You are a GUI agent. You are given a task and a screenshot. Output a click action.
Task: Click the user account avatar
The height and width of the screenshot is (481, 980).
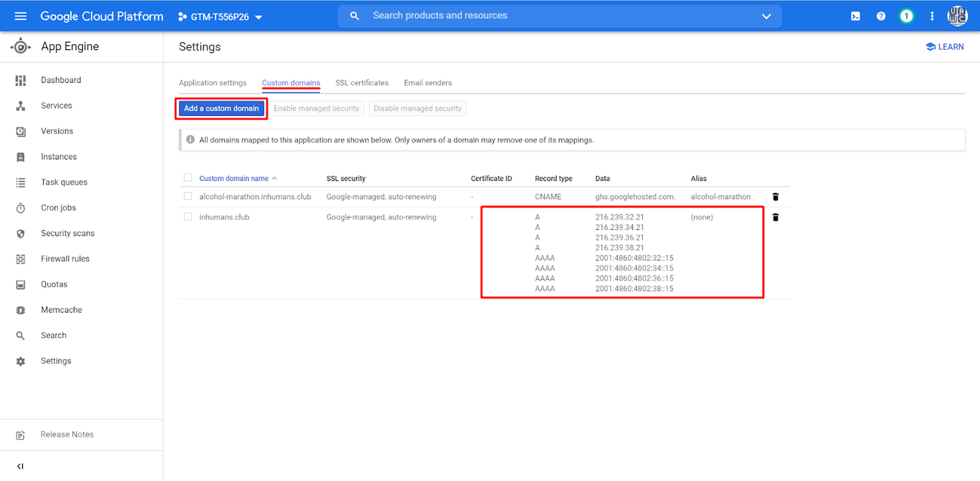957,16
